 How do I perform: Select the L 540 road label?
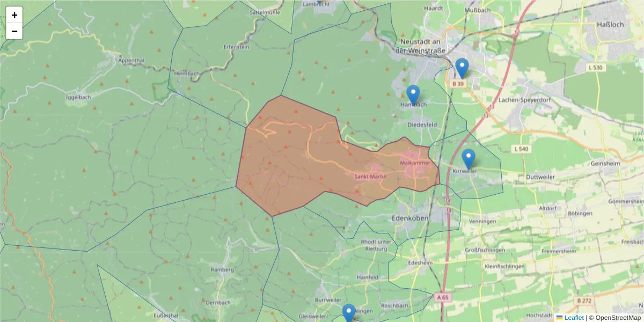pyautogui.click(x=520, y=148)
